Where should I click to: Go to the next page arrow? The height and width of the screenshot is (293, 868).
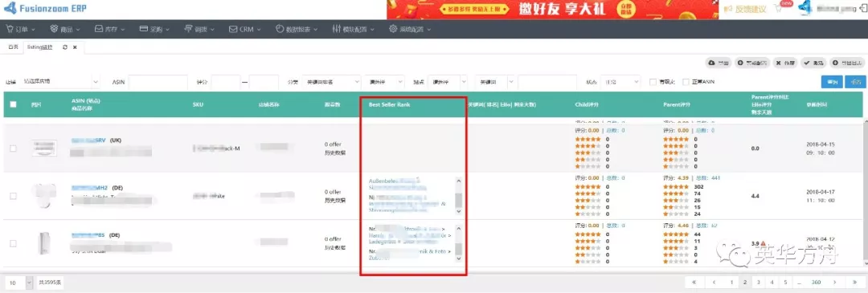click(836, 283)
